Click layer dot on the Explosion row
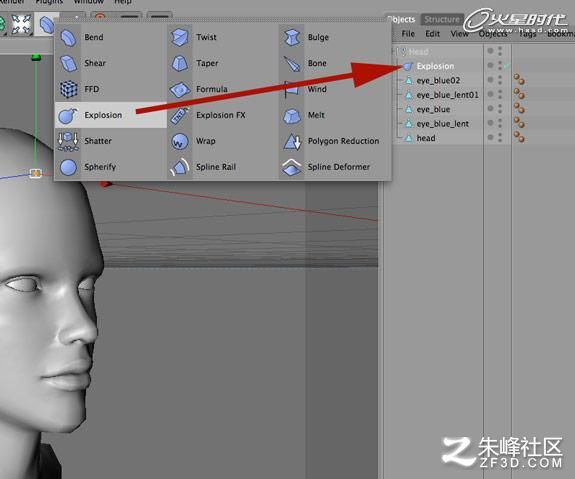This screenshot has width=575, height=479. point(490,65)
